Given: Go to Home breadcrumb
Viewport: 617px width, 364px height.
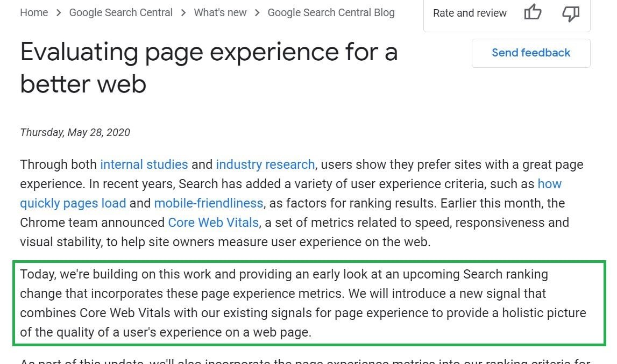Looking at the screenshot, I should (x=34, y=12).
